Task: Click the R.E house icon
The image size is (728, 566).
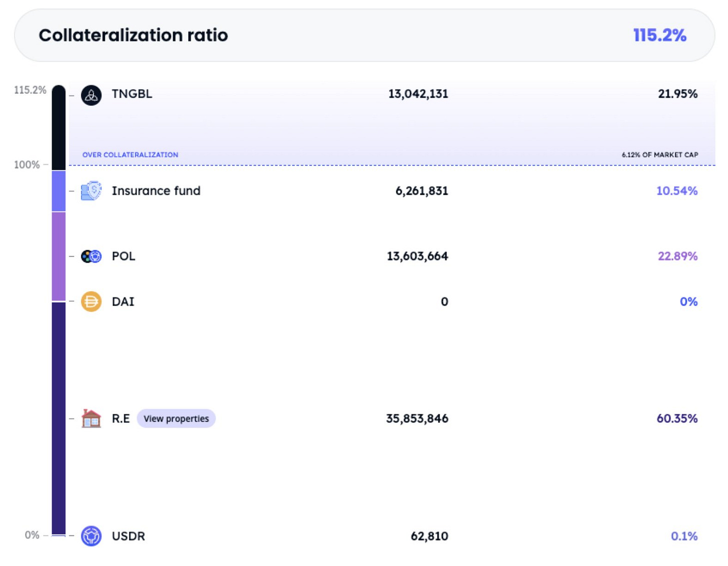Action: (x=91, y=418)
